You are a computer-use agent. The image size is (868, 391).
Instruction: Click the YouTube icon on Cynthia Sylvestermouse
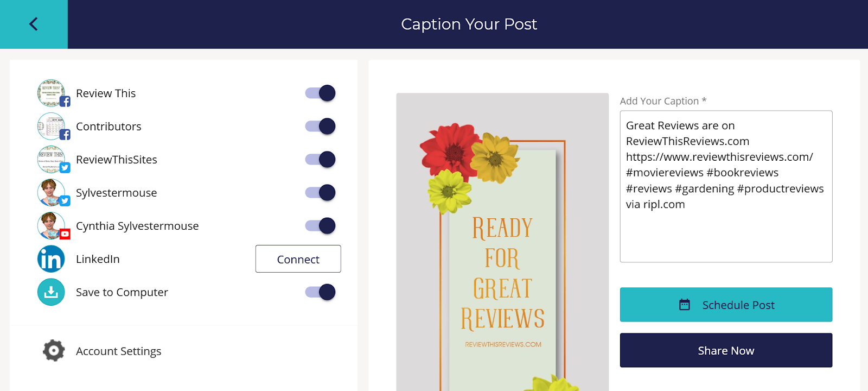point(65,235)
